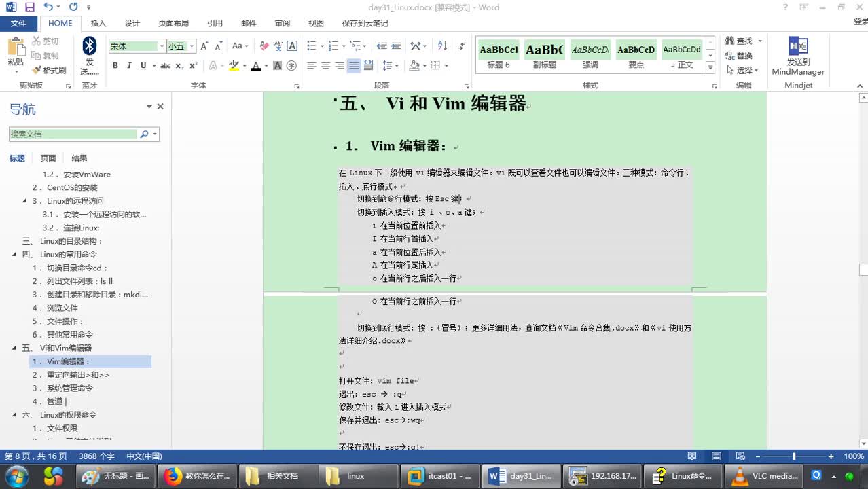The width and height of the screenshot is (868, 489).
Task: Click the Undo arrow in title bar
Action: pos(48,7)
